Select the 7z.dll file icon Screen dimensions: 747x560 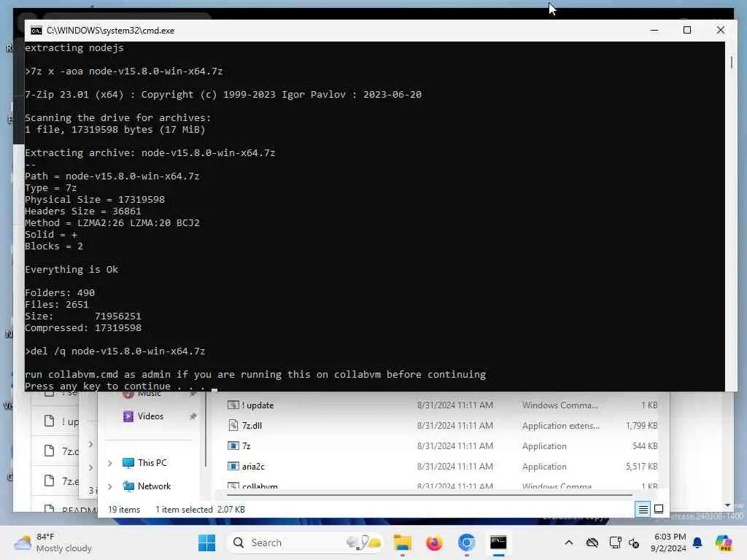(233, 425)
